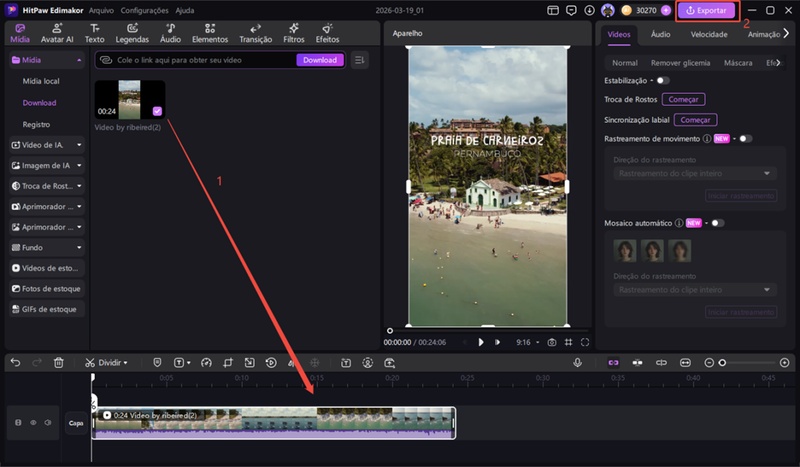The image size is (800, 467).
Task: Open the Avatar AI tool
Action: [57, 33]
